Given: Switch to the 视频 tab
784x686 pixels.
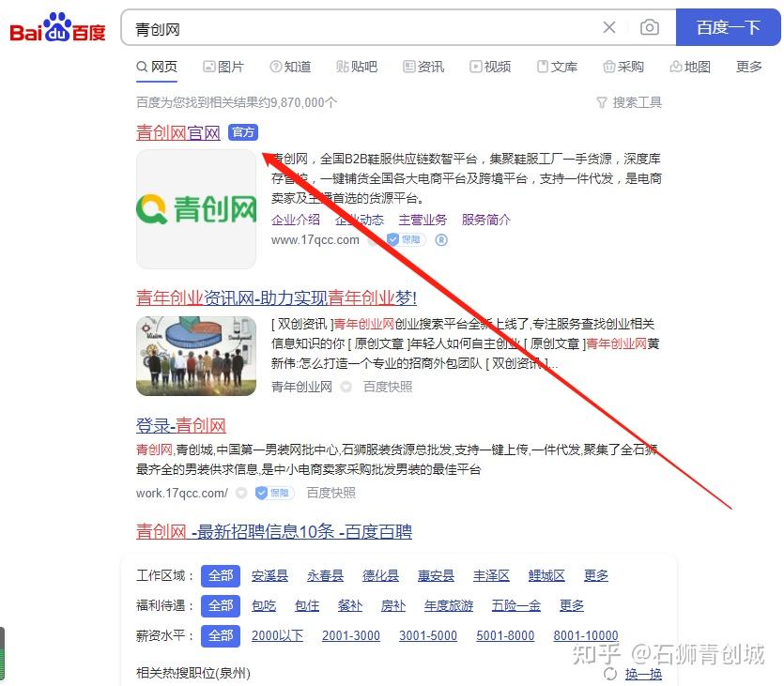Looking at the screenshot, I should (490, 67).
